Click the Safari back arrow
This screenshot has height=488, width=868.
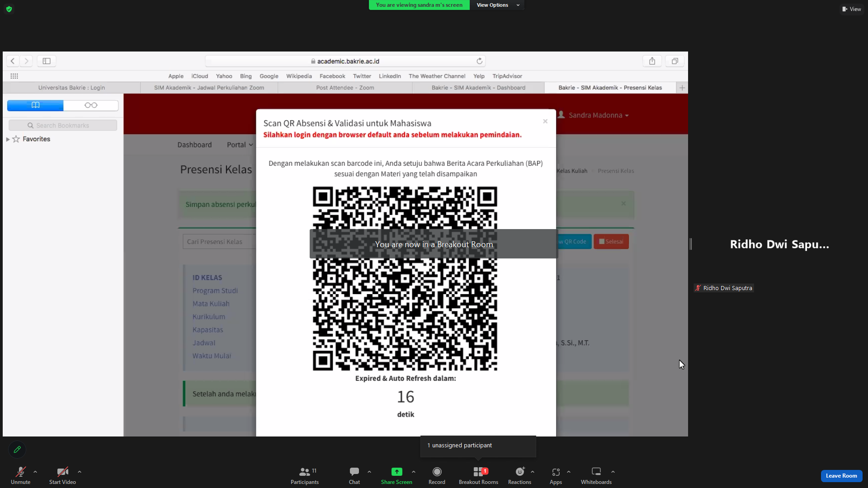coord(13,61)
